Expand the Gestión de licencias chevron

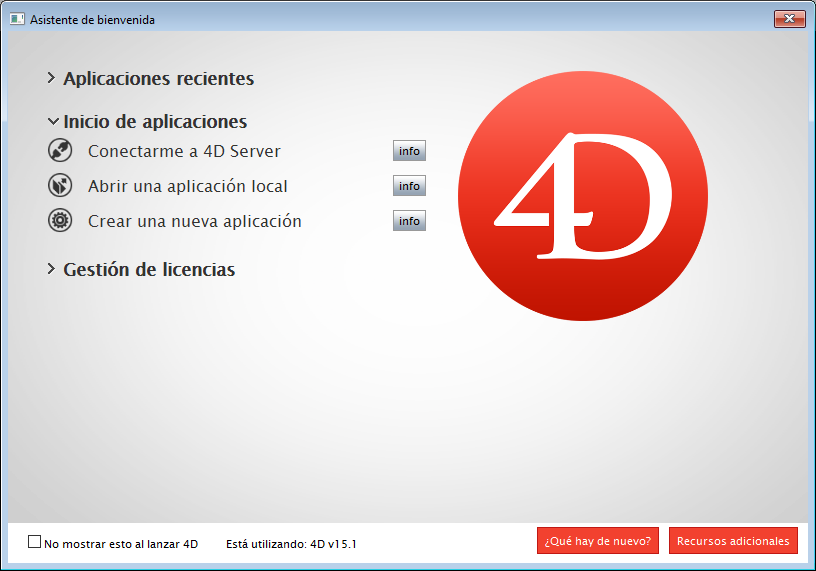[51, 269]
